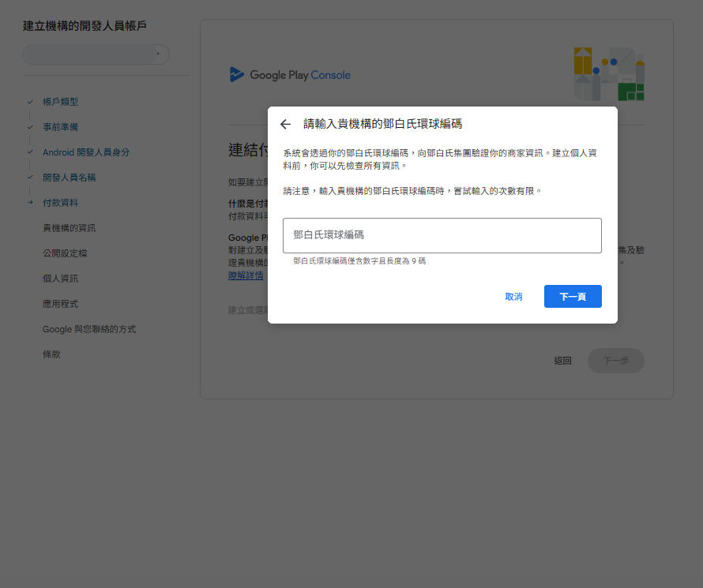Select the 付款資料 step in the sidebar
This screenshot has width=703, height=588.
[60, 203]
